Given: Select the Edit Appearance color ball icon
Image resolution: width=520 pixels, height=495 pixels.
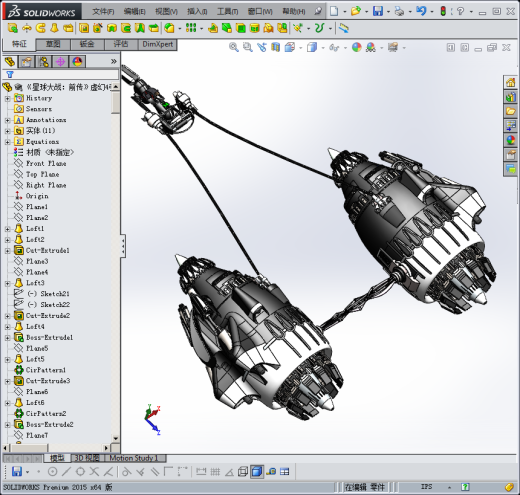Looking at the screenshot, I should coord(357,47).
